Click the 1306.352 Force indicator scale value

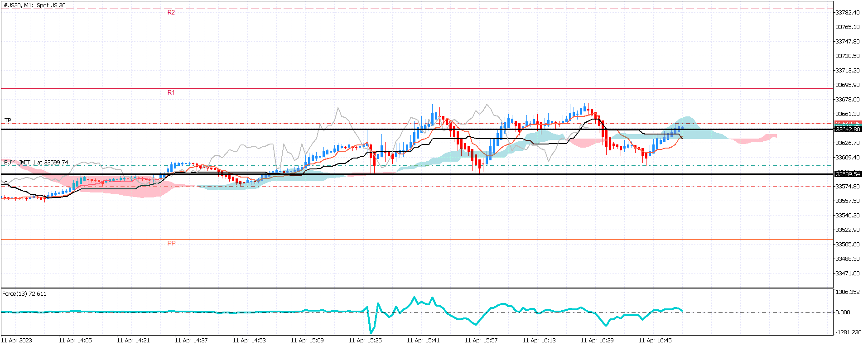coord(848,292)
